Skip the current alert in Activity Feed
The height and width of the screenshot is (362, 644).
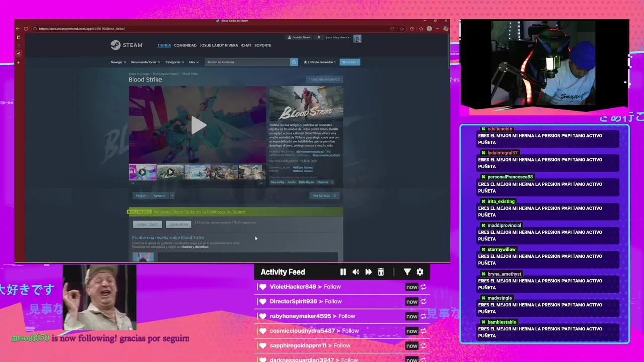(x=368, y=272)
